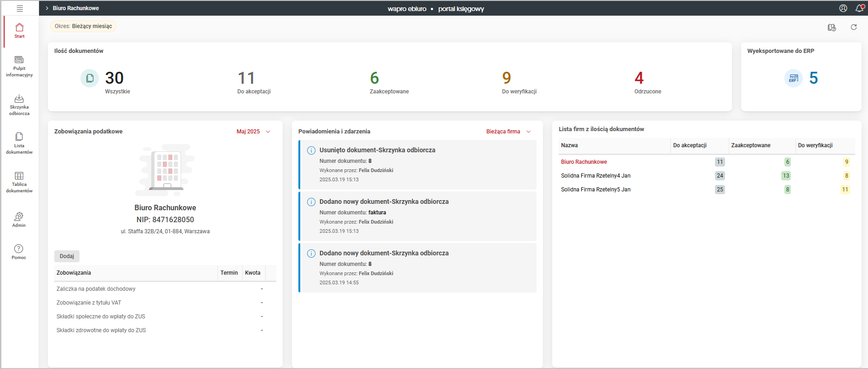
Task: Click exported to ERP count 5
Action: (x=814, y=78)
